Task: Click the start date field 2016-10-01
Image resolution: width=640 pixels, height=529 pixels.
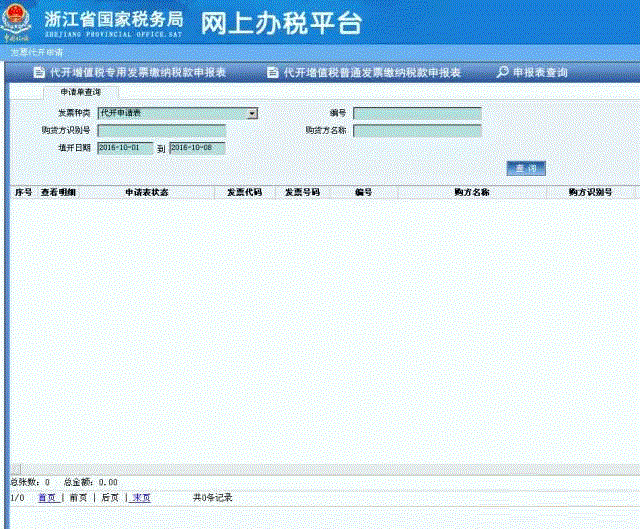Action: (x=125, y=148)
